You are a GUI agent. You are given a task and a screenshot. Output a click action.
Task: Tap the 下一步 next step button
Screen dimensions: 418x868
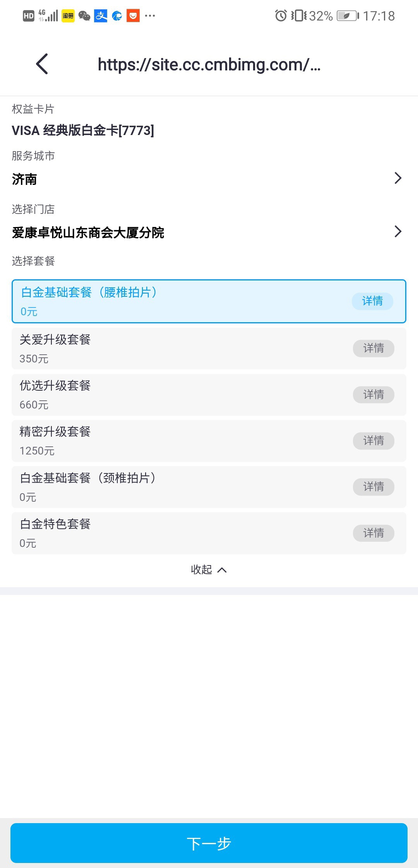coord(209,843)
